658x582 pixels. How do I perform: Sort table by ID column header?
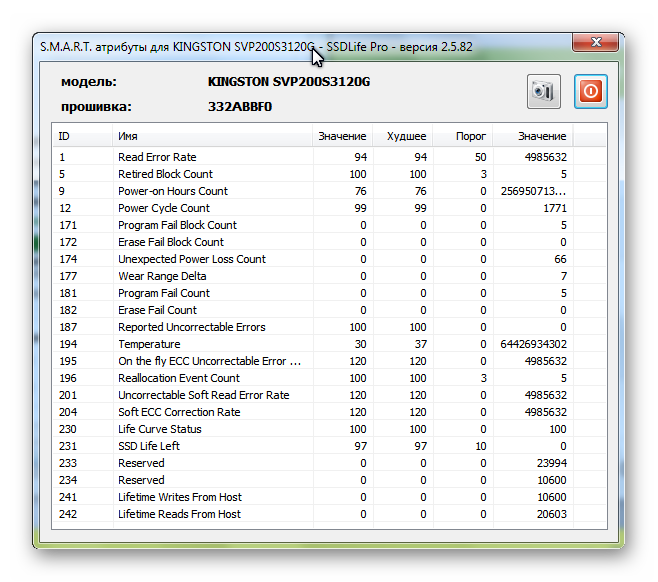[x=83, y=136]
